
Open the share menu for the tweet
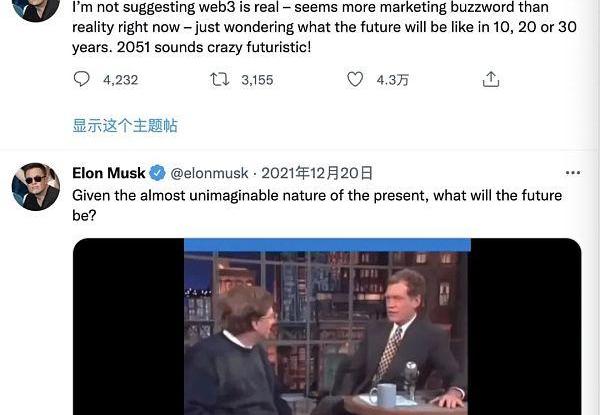[490, 79]
